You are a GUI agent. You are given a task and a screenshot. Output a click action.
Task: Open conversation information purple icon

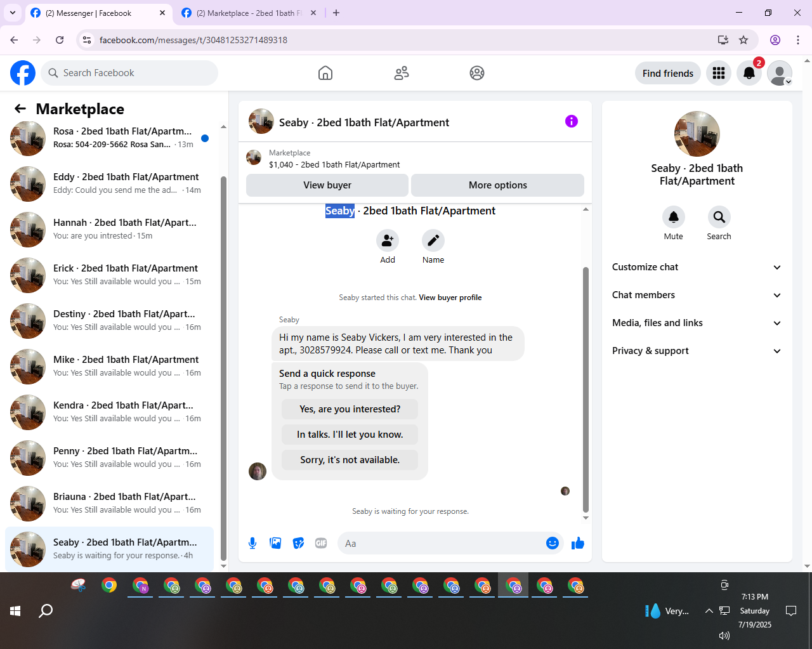[x=572, y=121]
